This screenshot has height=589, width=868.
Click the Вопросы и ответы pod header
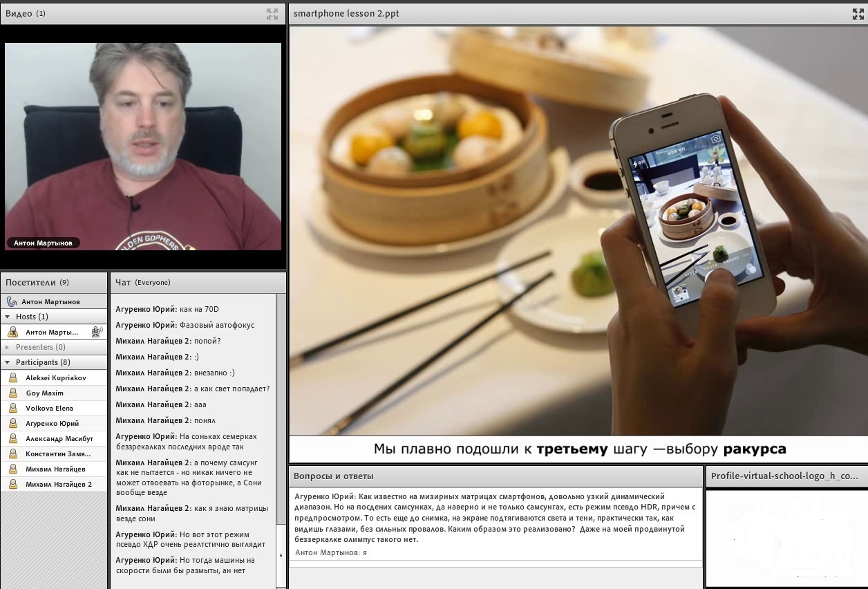[496, 476]
